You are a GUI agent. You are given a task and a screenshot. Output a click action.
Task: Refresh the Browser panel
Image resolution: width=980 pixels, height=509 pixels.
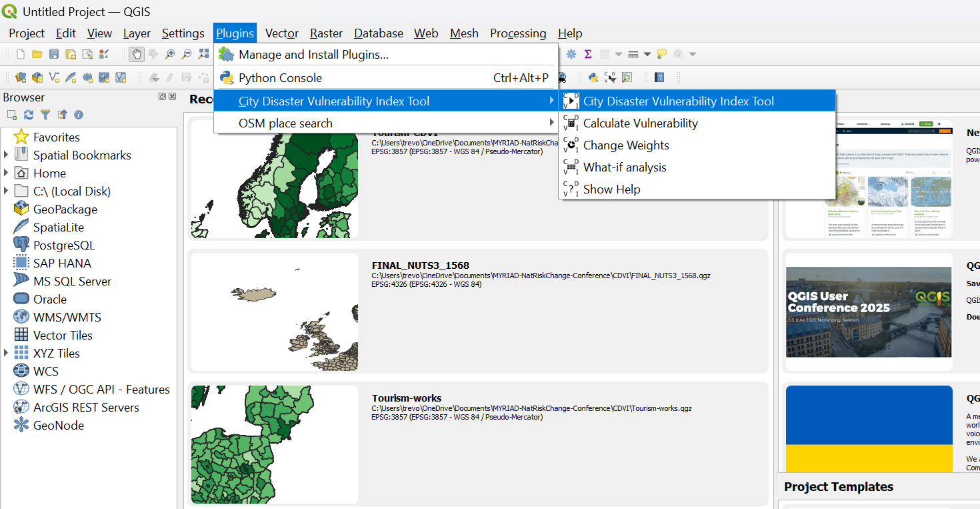pyautogui.click(x=29, y=115)
